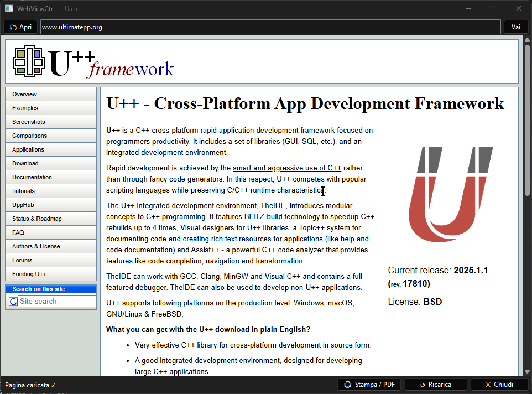532x394 pixels.
Task: Click the Apri open button
Action: pyautogui.click(x=20, y=27)
